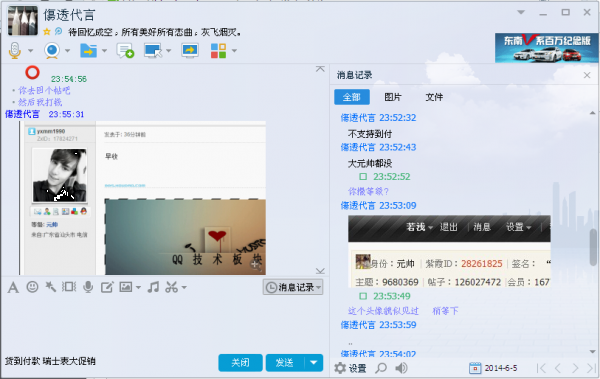Viewport: 600px width, 379px height.
Task: Start a voice call with microphone icon
Action: click(15, 50)
